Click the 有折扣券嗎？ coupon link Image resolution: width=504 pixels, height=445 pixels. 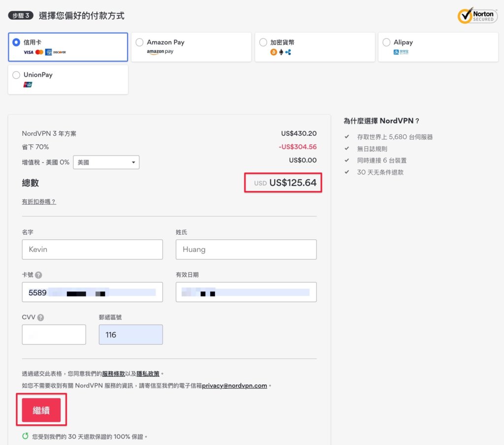(x=39, y=202)
